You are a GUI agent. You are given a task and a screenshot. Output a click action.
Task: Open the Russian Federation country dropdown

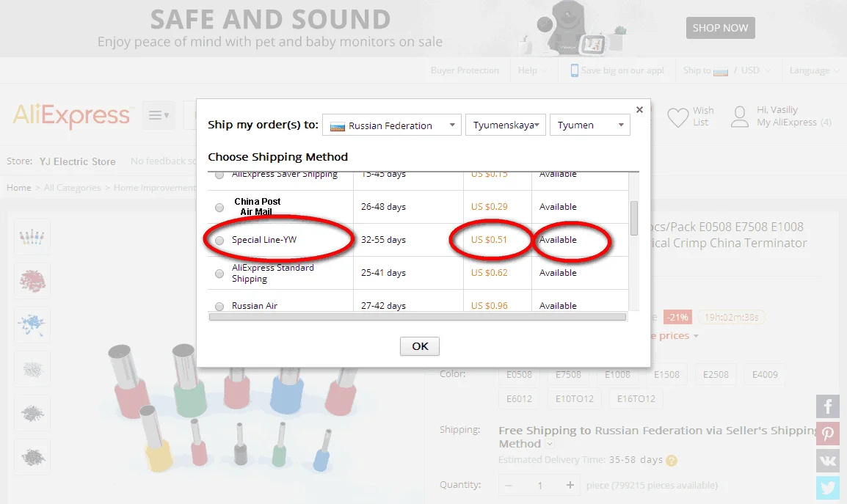(392, 125)
